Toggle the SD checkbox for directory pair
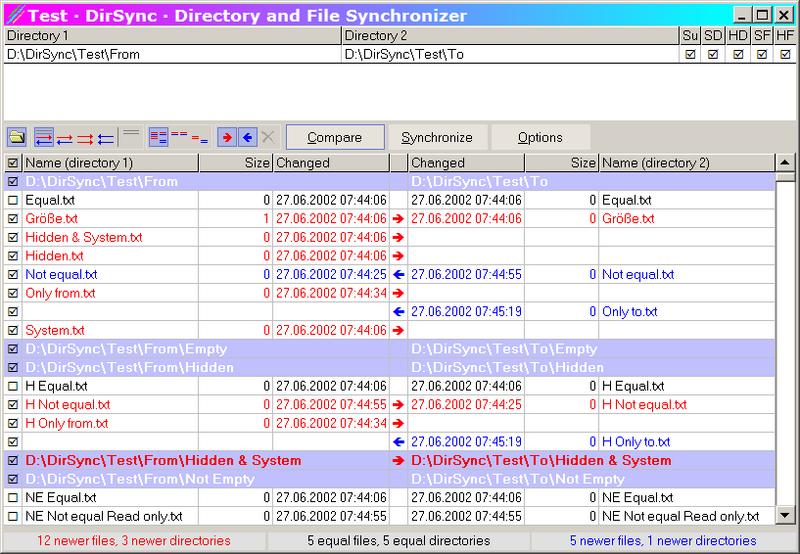 (x=713, y=54)
